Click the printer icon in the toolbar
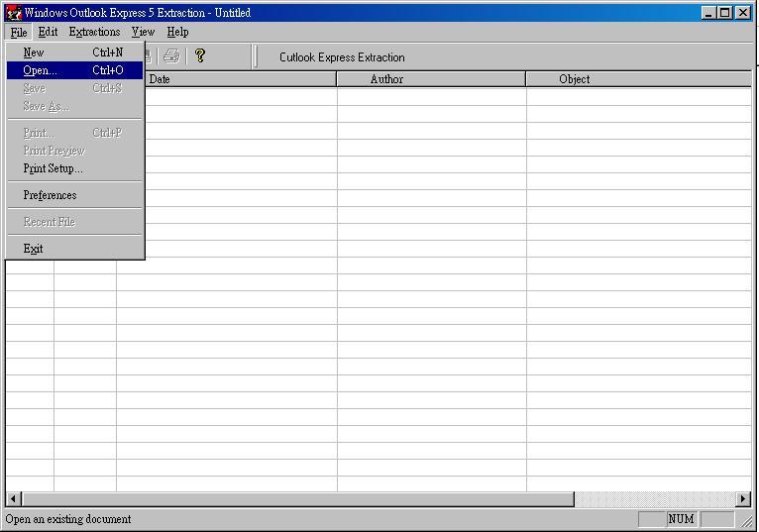 [171, 56]
